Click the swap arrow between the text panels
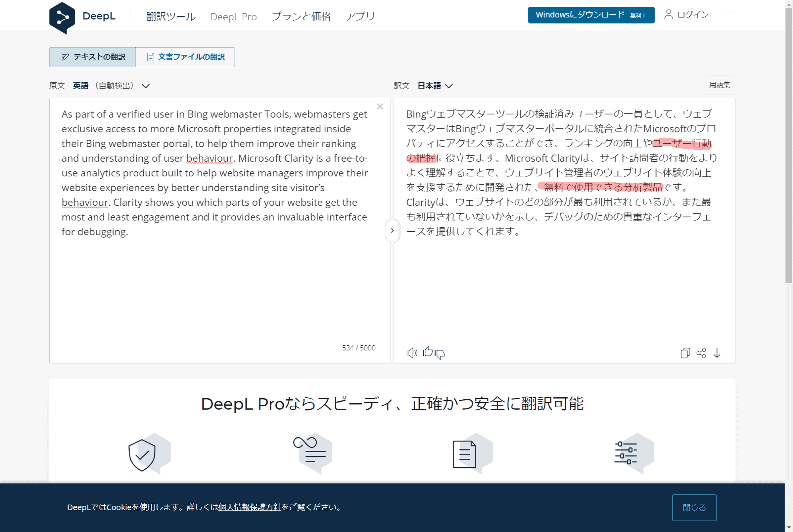The image size is (793, 532). [x=392, y=230]
